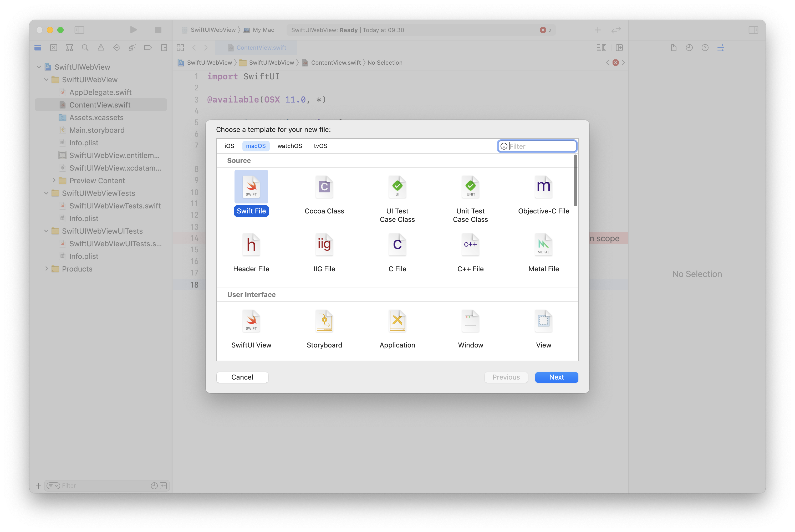
Task: Open the Test navigator diamond icon
Action: (117, 48)
